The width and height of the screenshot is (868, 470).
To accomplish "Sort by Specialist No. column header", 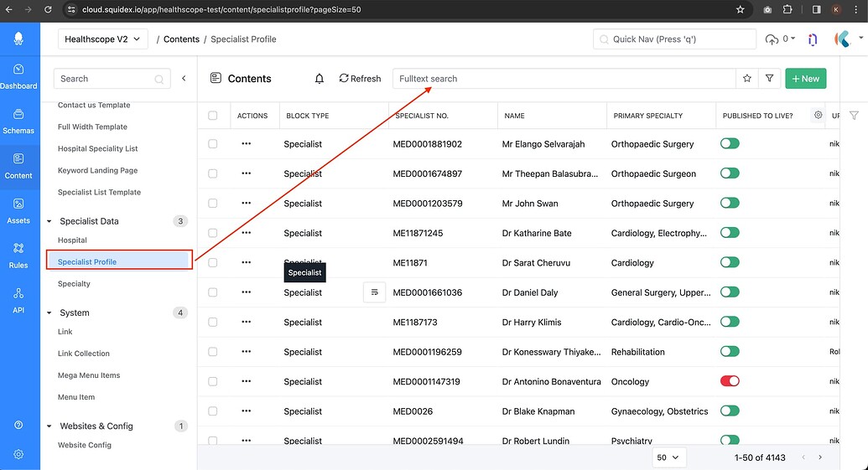I will (x=422, y=116).
